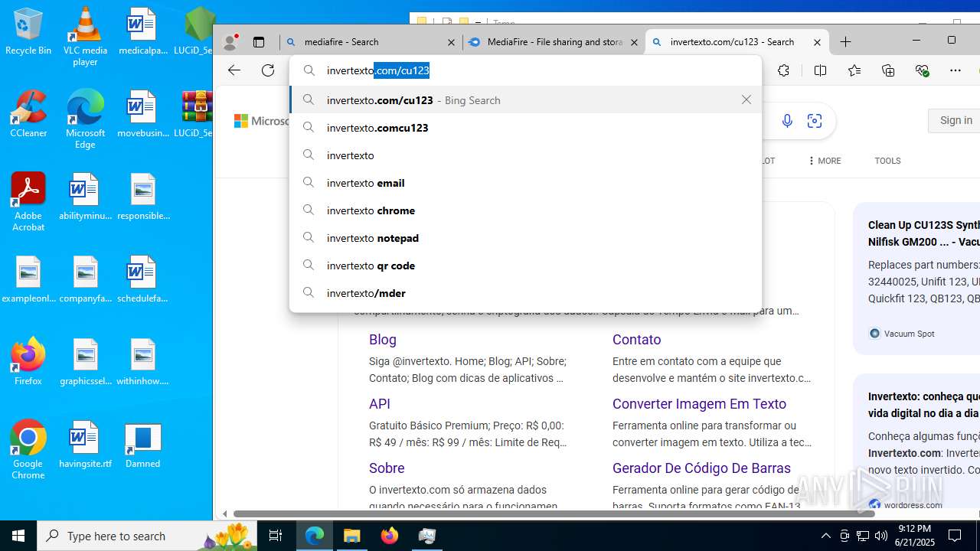This screenshot has height=551, width=980.
Task: Open File Explorer from the taskbar
Action: tap(352, 536)
